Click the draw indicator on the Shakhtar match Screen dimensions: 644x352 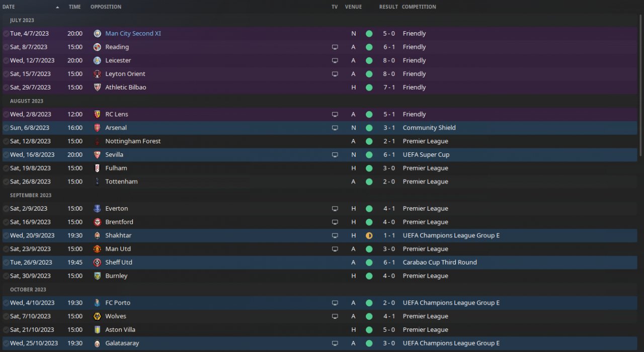pos(369,235)
